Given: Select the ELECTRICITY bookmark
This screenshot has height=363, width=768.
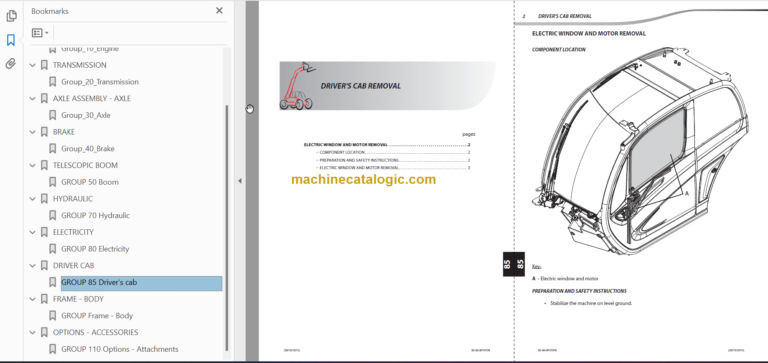Looking at the screenshot, I should pyautogui.click(x=73, y=232).
